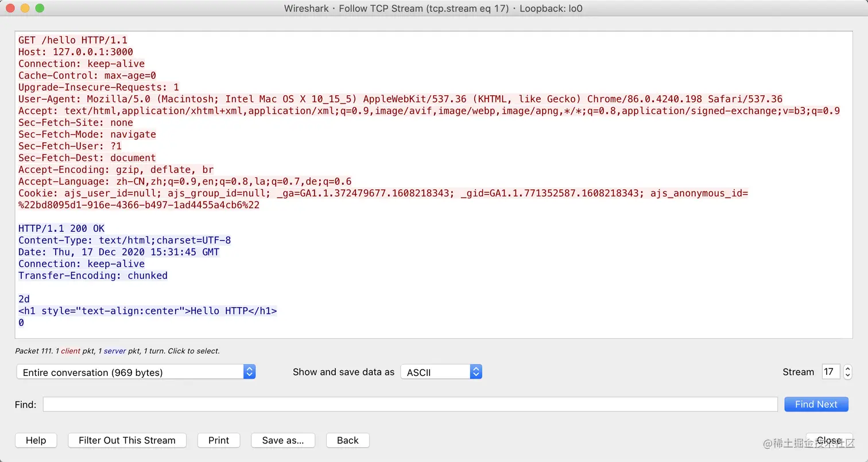
Task: Click the 'Upgrade-Insecure-Requests: 1' line
Action: [99, 87]
